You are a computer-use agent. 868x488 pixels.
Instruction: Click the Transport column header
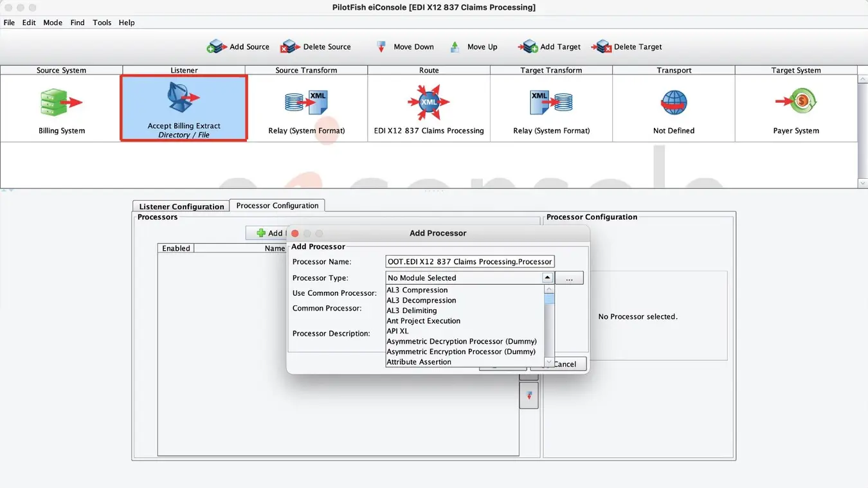[674, 70]
